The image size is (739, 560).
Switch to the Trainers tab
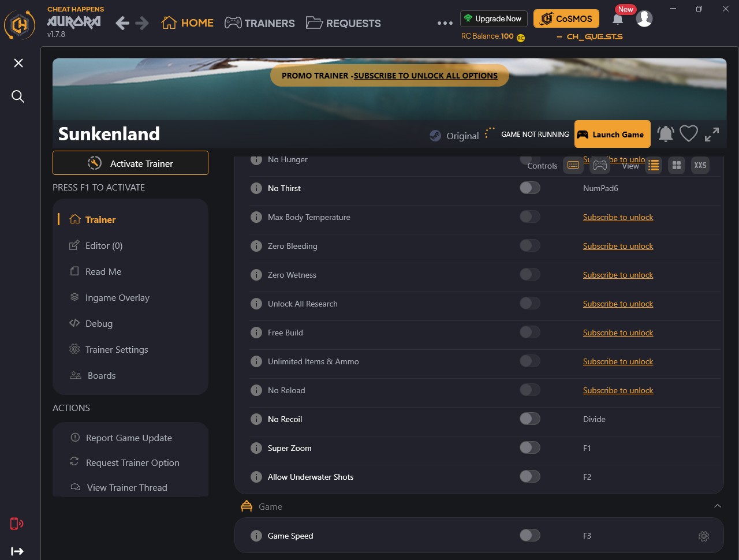(259, 23)
